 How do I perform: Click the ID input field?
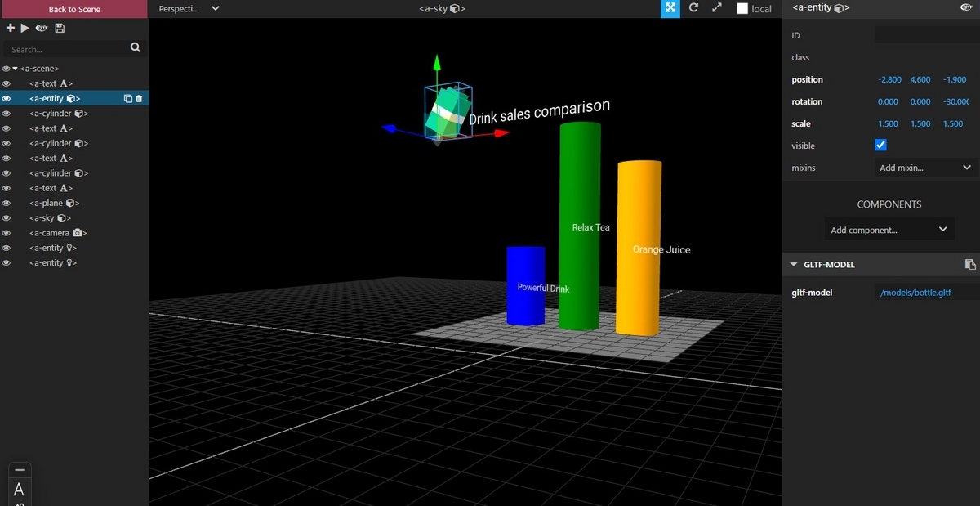(925, 35)
